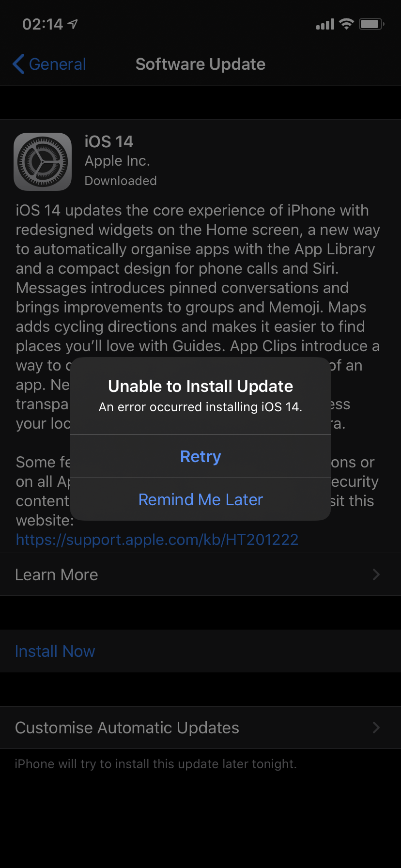The height and width of the screenshot is (868, 401).
Task: Tap the Downloaded status label
Action: click(x=121, y=181)
